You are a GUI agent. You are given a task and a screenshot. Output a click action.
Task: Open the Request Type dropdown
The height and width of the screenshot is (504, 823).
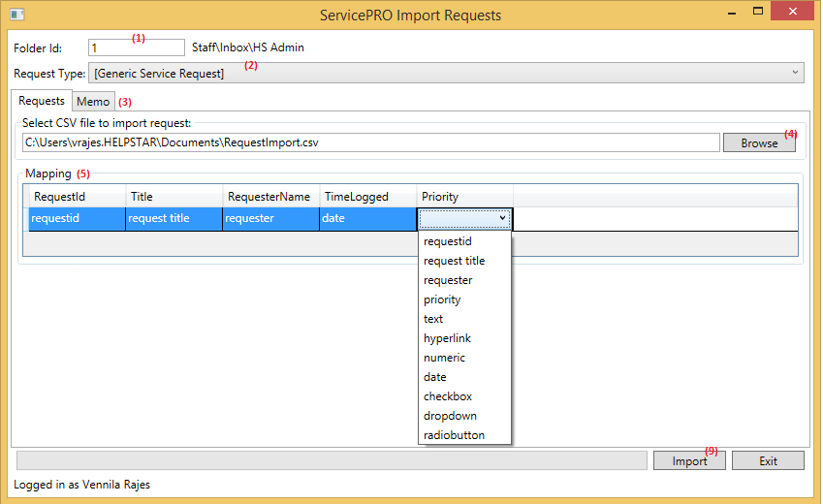coord(446,73)
